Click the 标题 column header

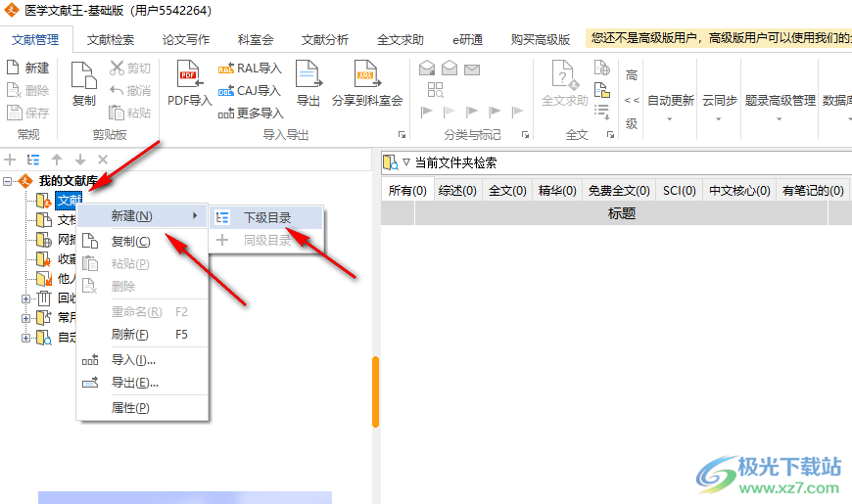(x=621, y=213)
